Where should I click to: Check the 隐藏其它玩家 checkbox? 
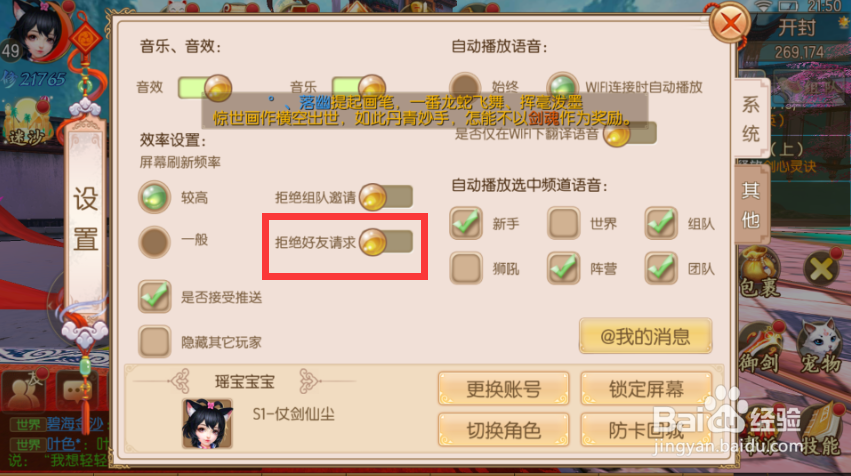pos(155,341)
